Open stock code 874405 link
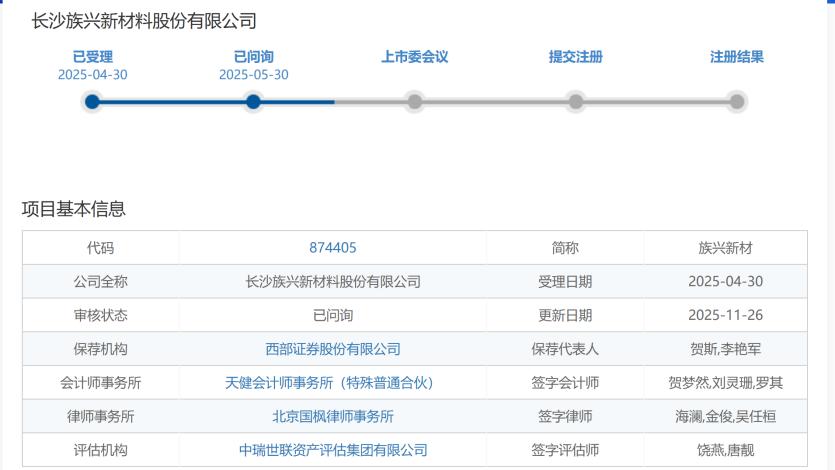 pos(332,248)
